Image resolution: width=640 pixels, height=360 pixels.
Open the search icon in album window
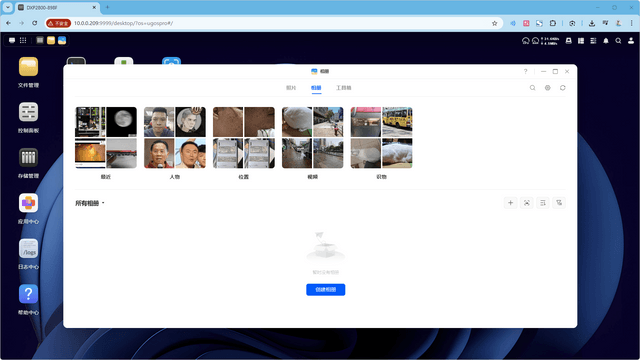(532, 88)
